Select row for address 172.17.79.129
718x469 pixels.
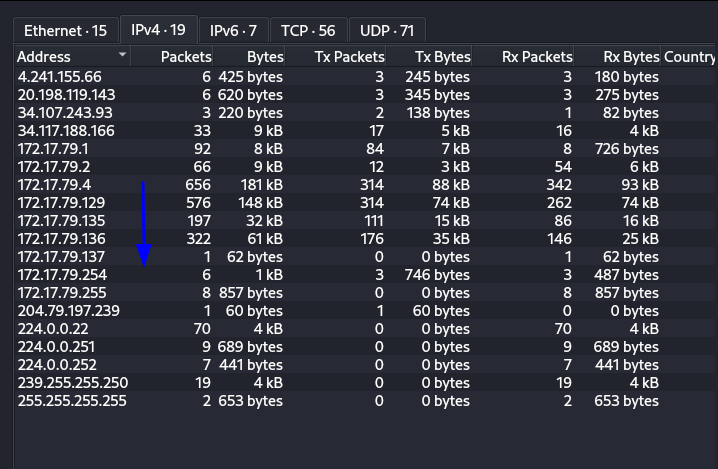point(61,202)
